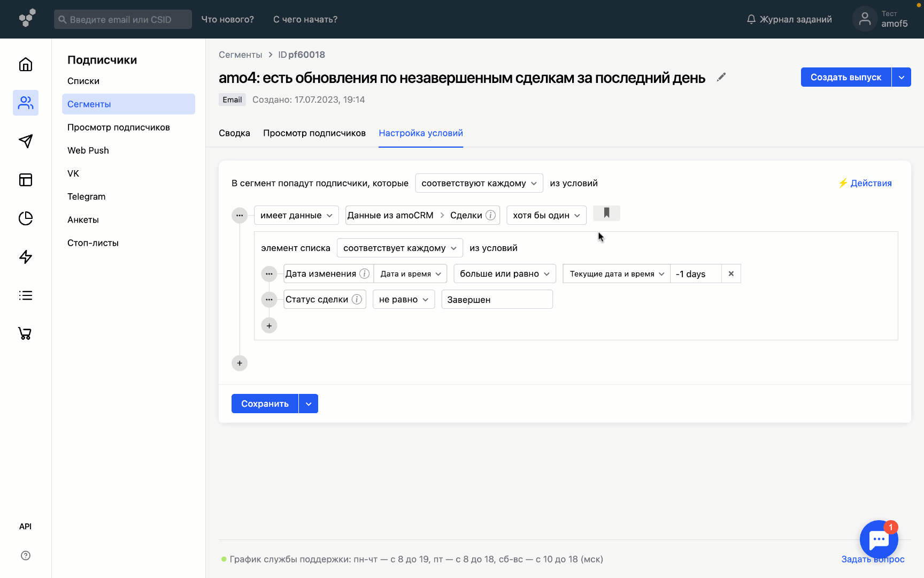
Task: Open the home dashboard icon in sidebar
Action: pos(26,64)
